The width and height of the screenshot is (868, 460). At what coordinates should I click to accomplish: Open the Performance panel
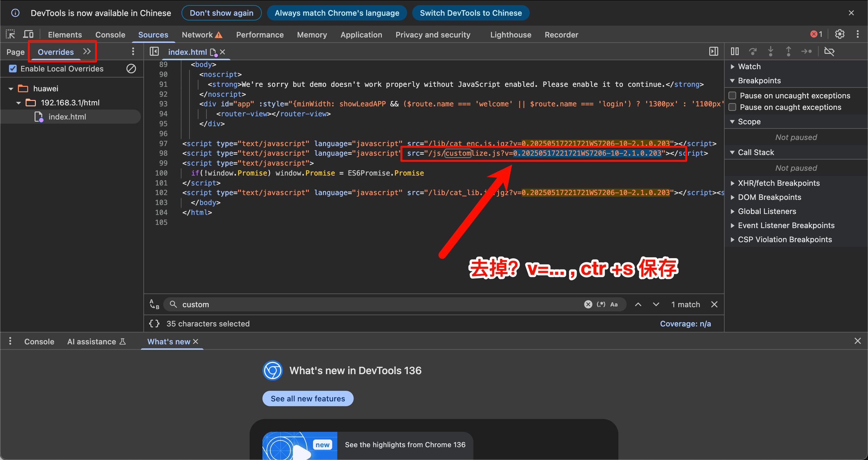(x=260, y=35)
